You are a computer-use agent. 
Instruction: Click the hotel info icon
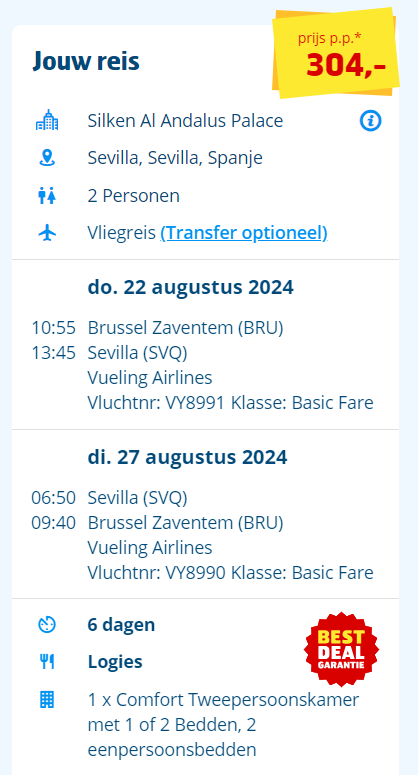[x=370, y=121]
